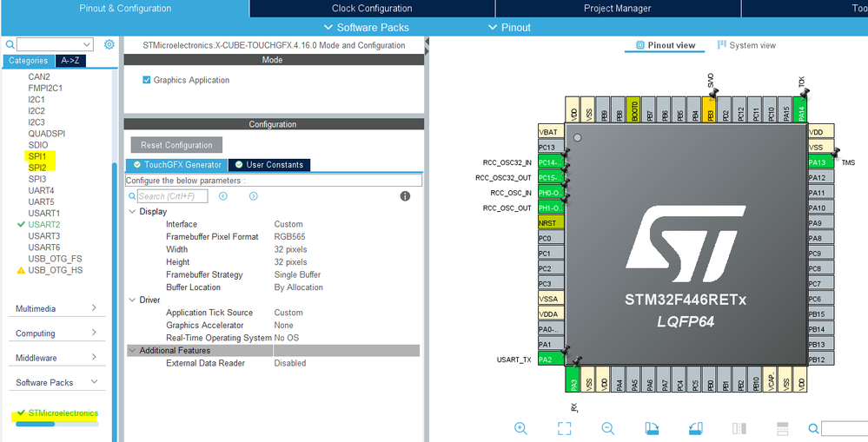
Task: Zoom out of the pinout view
Action: pyautogui.click(x=608, y=428)
